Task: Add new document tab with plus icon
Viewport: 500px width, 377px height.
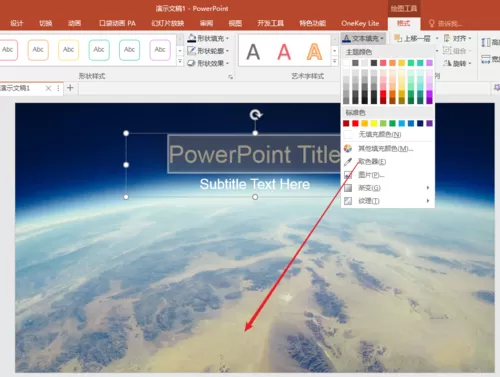Action: [70, 88]
